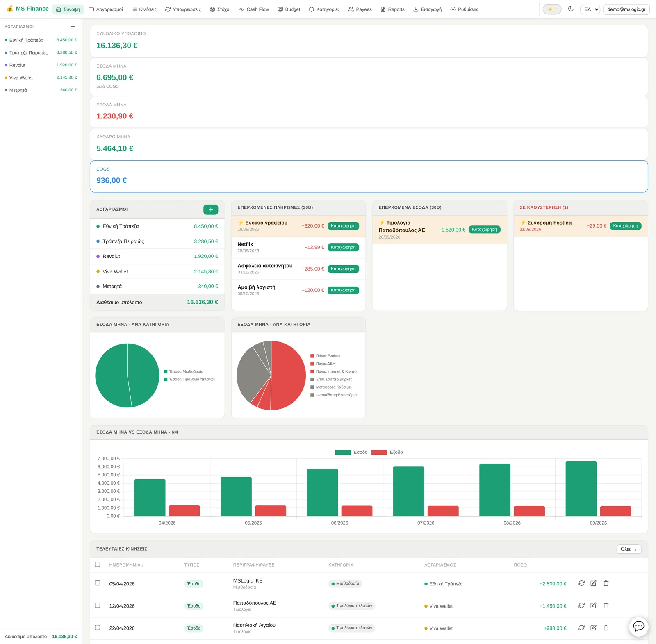
Task: Click the MS-Finance logo
Action: (x=27, y=9)
